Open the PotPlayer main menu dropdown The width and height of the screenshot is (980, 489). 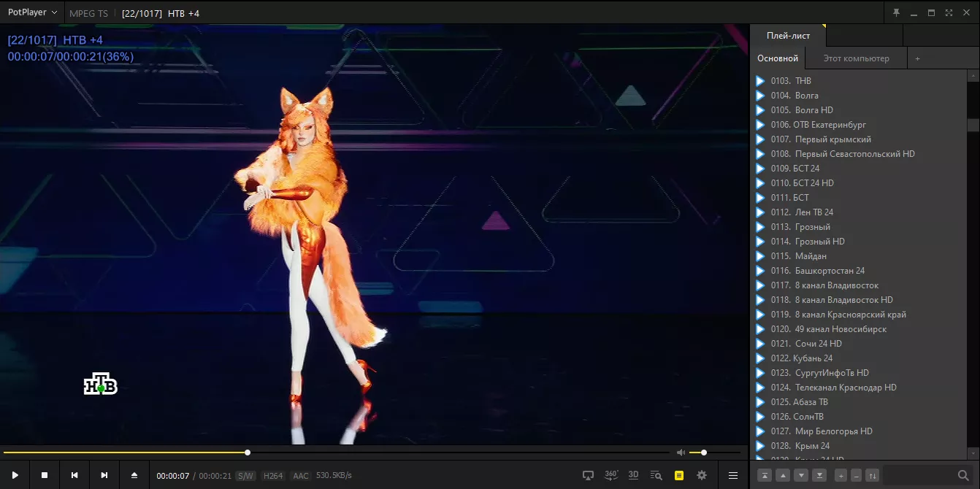click(32, 12)
